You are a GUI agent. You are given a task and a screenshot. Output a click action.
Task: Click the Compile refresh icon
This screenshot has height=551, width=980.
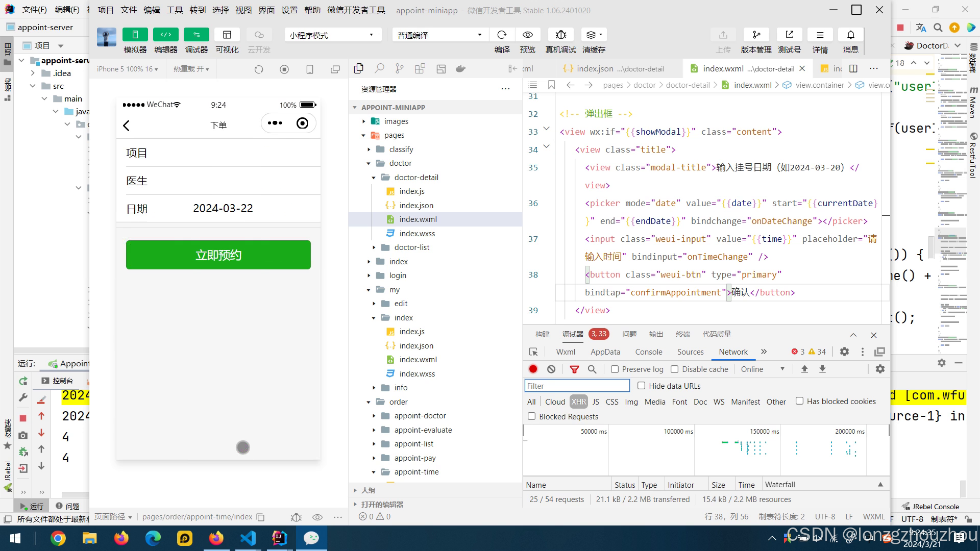(x=502, y=35)
